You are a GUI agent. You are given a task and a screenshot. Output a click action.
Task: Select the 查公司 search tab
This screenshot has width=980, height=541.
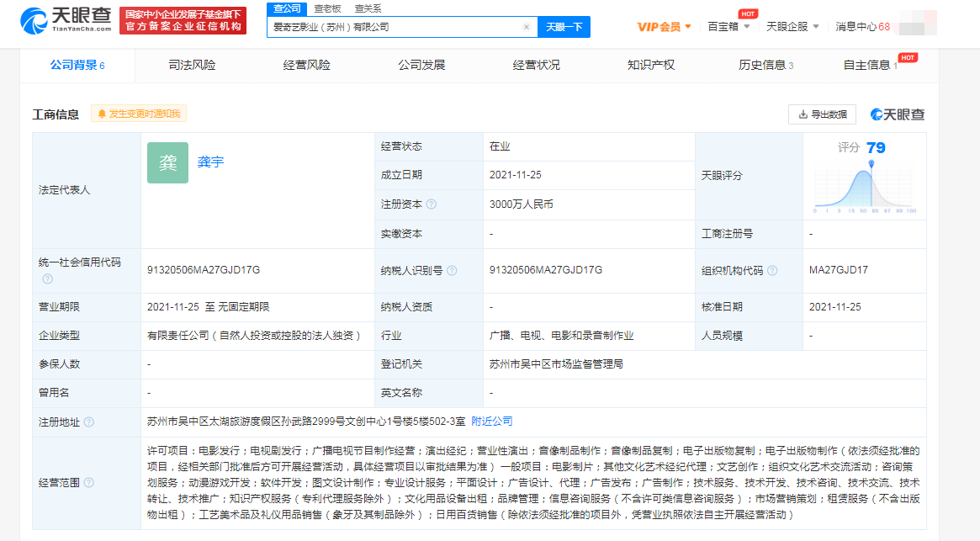pyautogui.click(x=287, y=8)
